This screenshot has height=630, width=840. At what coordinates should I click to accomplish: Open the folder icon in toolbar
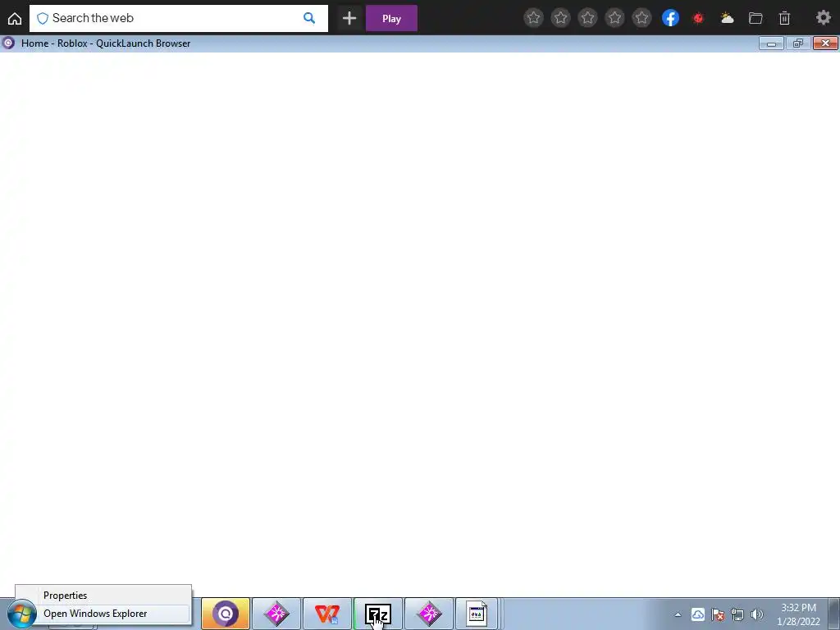756,18
